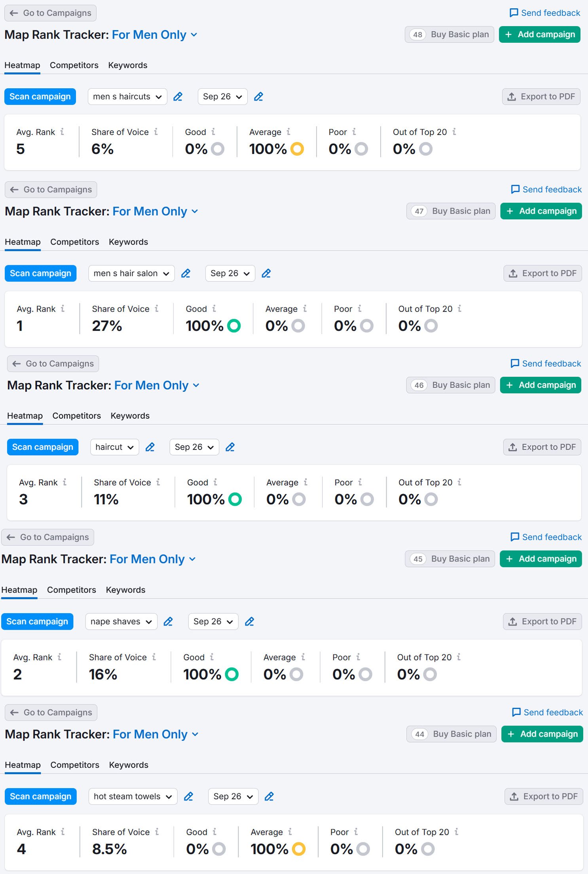Screen dimensions: 588x874
Task: Click edit pencil right of "nape shaves" dropdown
Action: click(x=168, y=621)
